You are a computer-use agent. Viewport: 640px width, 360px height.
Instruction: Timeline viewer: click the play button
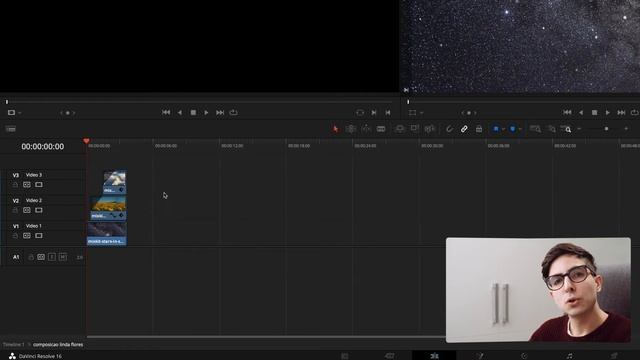point(608,112)
